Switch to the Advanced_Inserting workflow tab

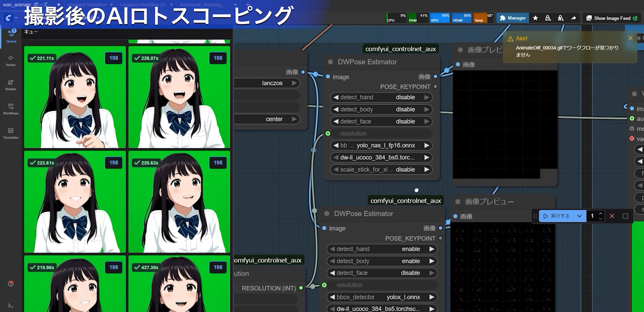(204, 5)
